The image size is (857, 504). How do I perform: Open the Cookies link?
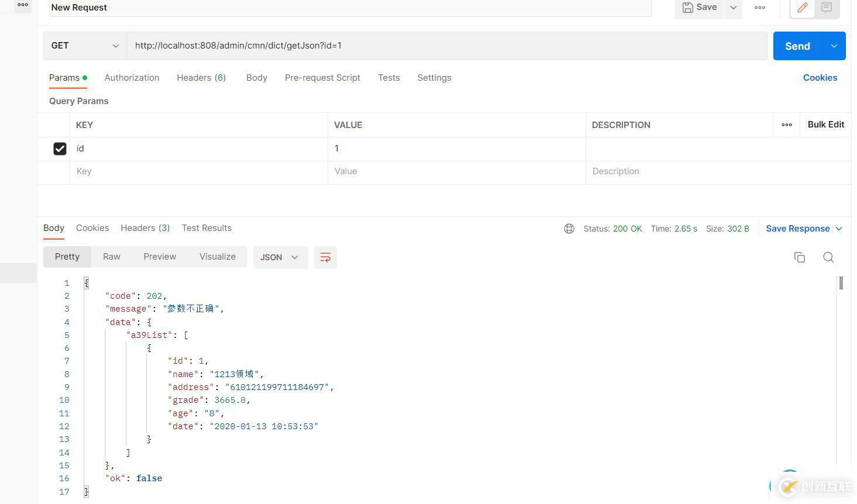tap(820, 78)
